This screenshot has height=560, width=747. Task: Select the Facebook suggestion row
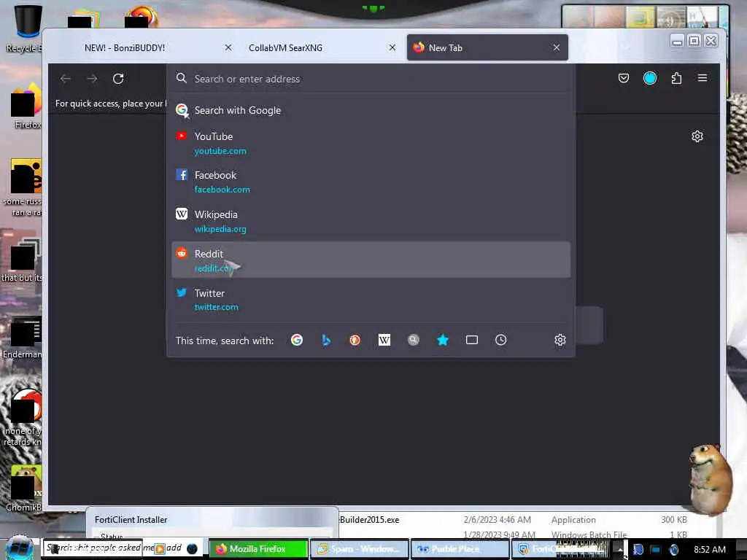click(x=371, y=182)
